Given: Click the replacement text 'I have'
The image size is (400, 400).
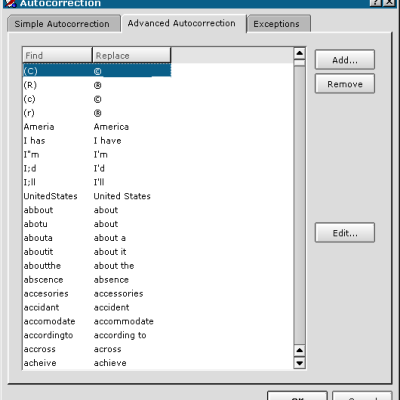Looking at the screenshot, I should click(107, 141).
